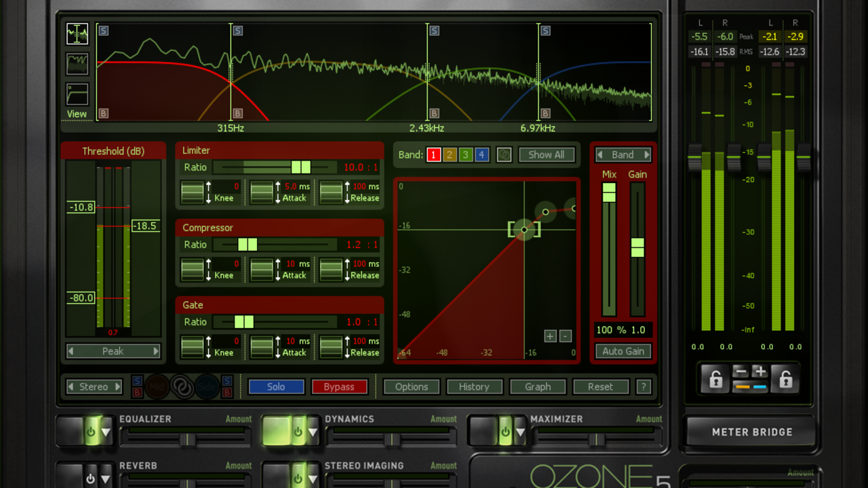Click the B icon beside Side
Image resolution: width=868 pixels, height=488 pixels.
coord(227,392)
